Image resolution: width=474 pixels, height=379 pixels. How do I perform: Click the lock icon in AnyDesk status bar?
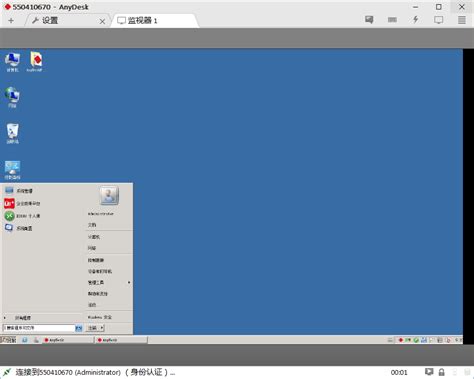[x=441, y=372]
